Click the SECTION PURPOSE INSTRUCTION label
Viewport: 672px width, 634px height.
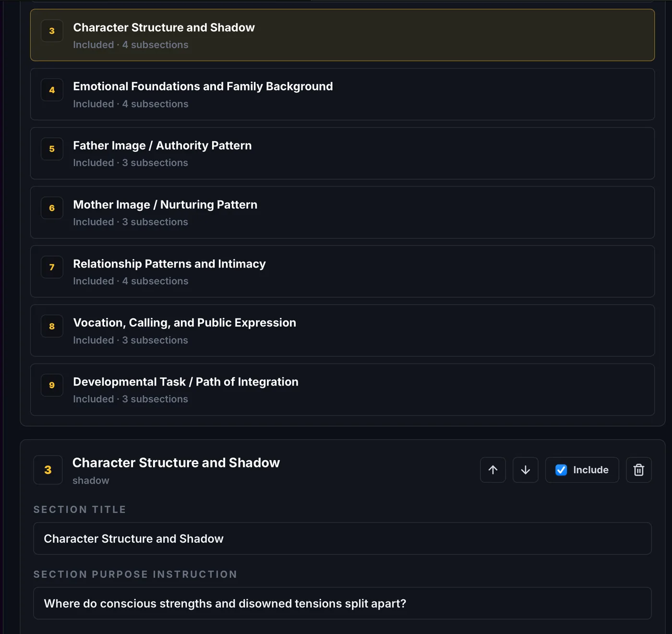click(135, 574)
